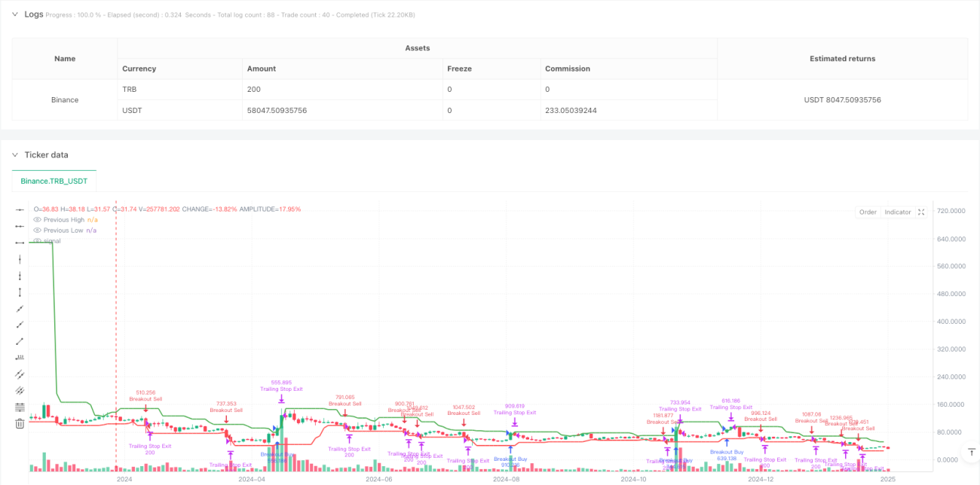980x485 pixels.
Task: Collapse the Ticker data section
Action: pos(14,154)
